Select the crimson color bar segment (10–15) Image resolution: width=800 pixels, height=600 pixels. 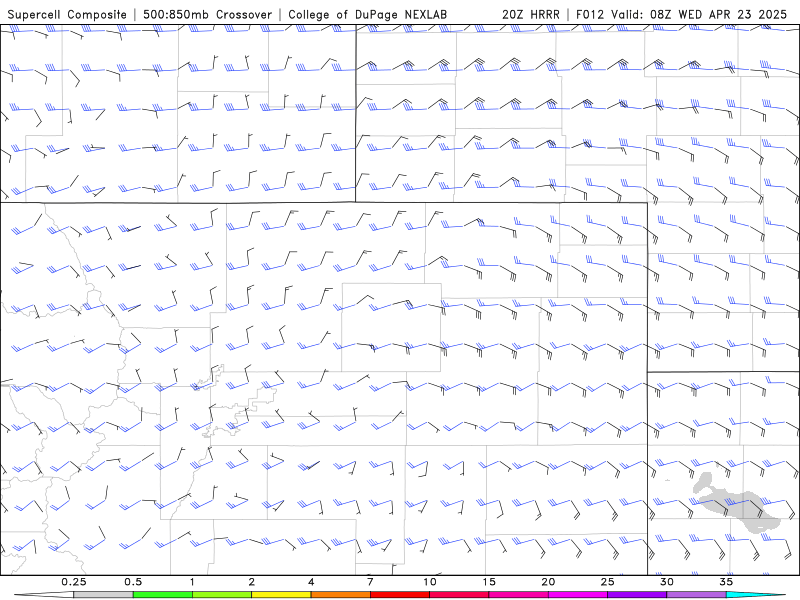pyautogui.click(x=459, y=595)
